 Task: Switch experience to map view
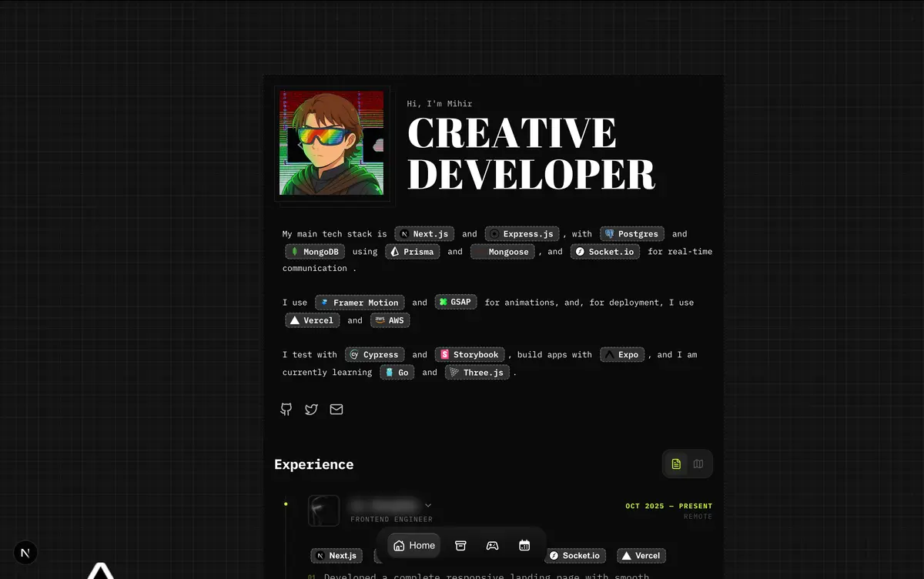point(698,464)
